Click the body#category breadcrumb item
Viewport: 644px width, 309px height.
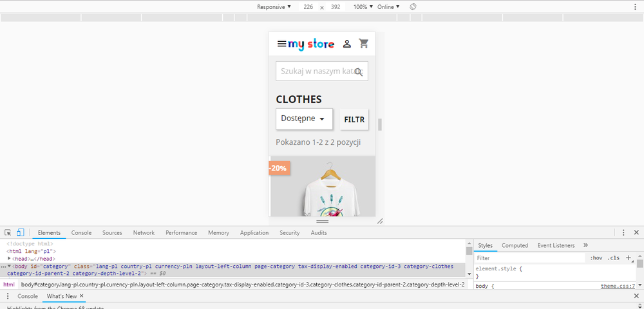point(243,285)
